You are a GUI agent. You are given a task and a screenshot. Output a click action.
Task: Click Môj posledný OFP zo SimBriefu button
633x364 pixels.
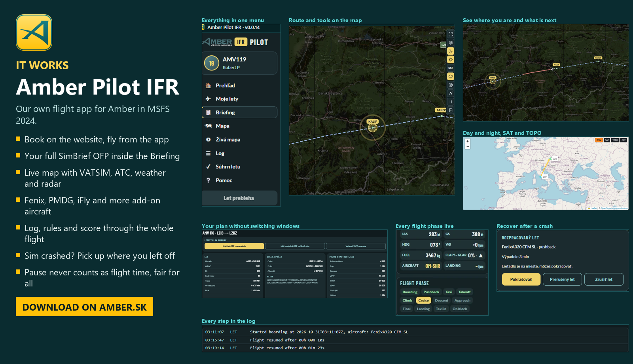tap(295, 246)
